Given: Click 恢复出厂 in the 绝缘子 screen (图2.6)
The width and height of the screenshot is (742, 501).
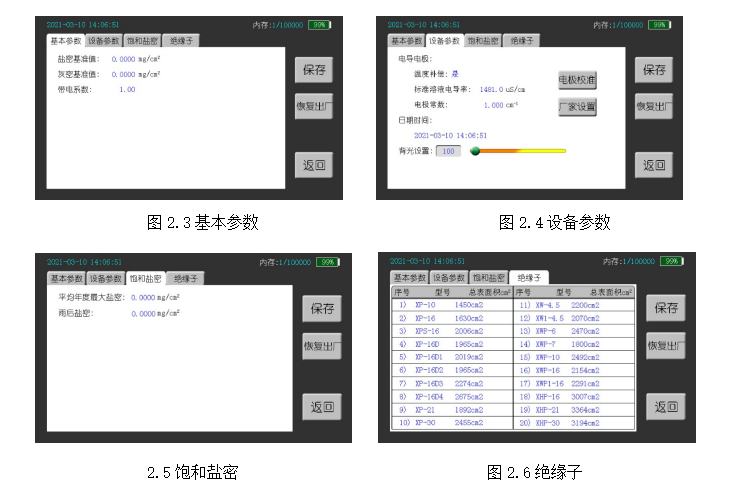Looking at the screenshot, I should coord(665,346).
